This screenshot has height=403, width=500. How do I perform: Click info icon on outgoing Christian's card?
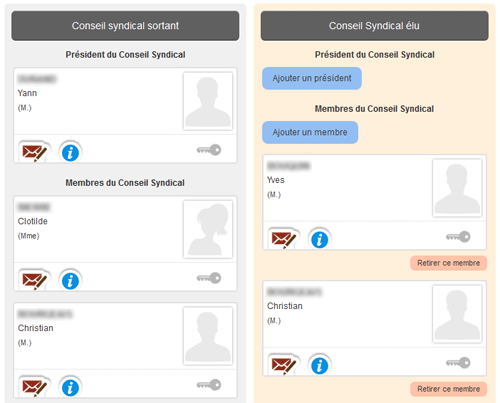70,386
